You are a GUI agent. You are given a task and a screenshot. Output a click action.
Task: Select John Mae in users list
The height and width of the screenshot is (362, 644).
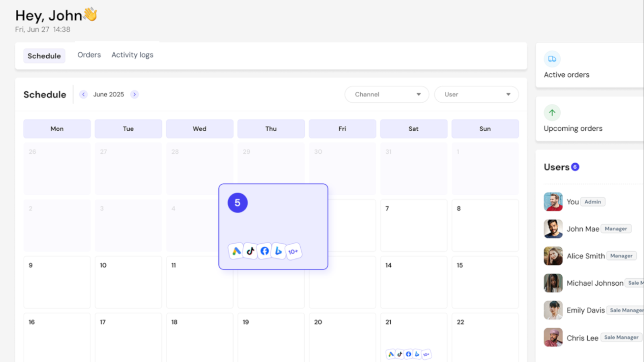(582, 229)
